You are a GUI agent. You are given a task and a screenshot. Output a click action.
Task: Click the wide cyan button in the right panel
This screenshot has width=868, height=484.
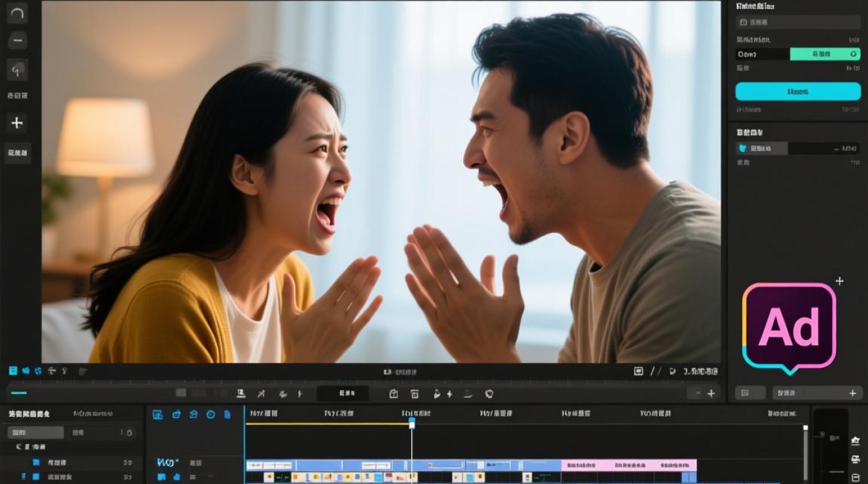click(x=798, y=92)
